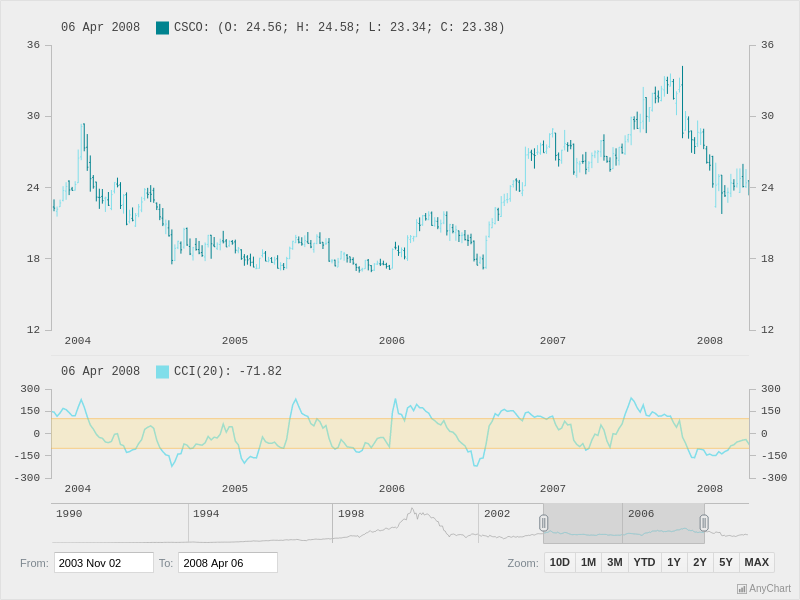This screenshot has height=600, width=800.
Task: Click the 2006 label in the scroller
Action: click(641, 514)
